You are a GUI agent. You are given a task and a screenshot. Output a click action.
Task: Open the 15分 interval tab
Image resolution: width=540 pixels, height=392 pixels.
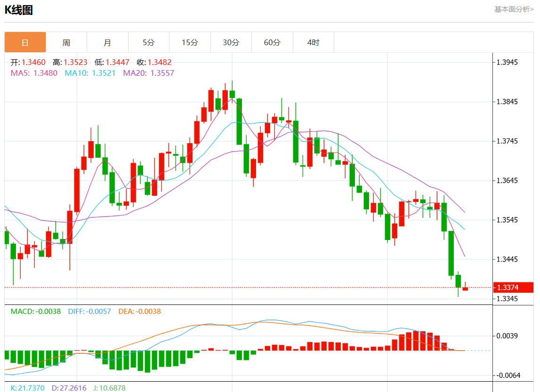[190, 42]
